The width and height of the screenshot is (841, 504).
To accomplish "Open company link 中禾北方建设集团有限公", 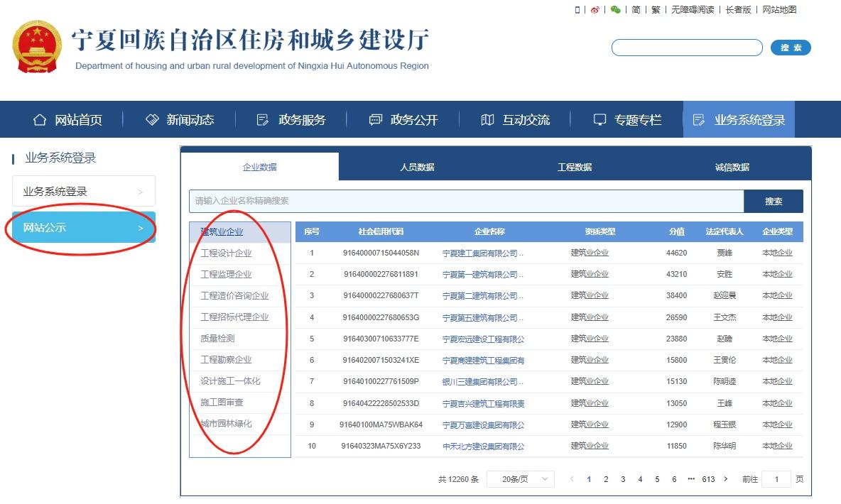I will click(483, 446).
